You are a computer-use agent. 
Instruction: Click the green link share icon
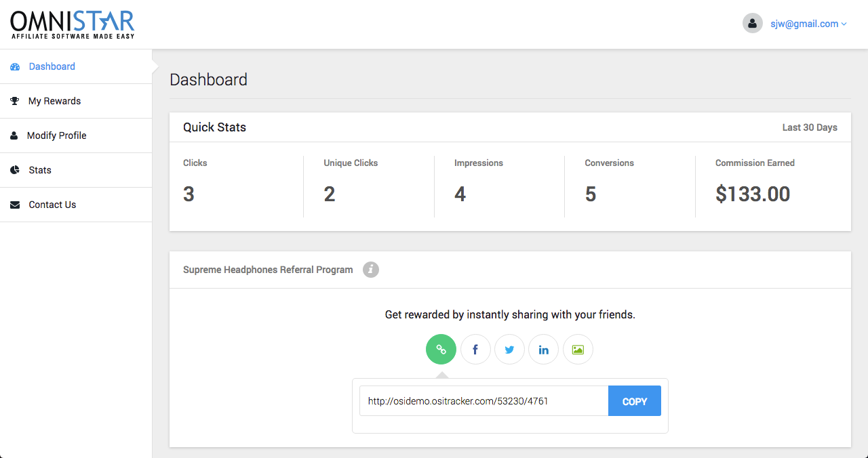[x=441, y=350]
